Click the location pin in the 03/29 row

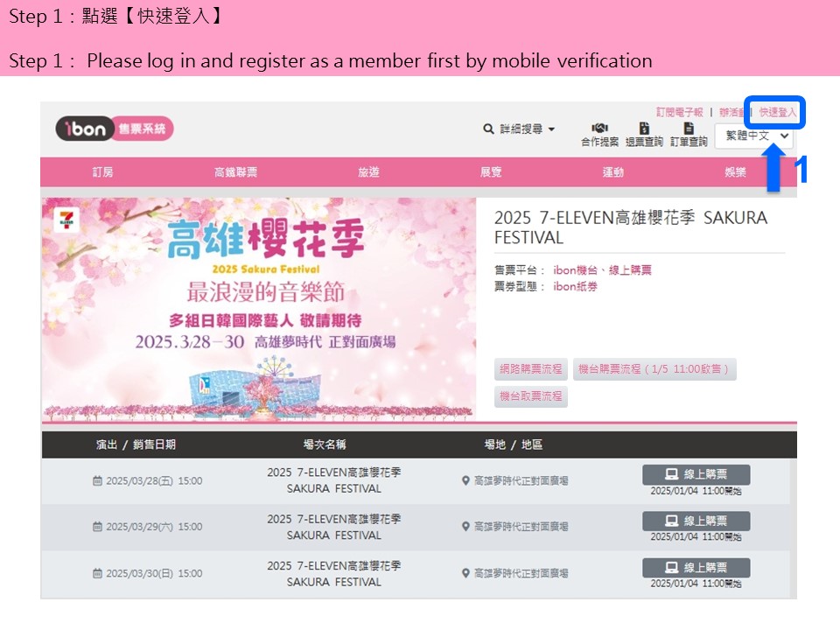[465, 527]
